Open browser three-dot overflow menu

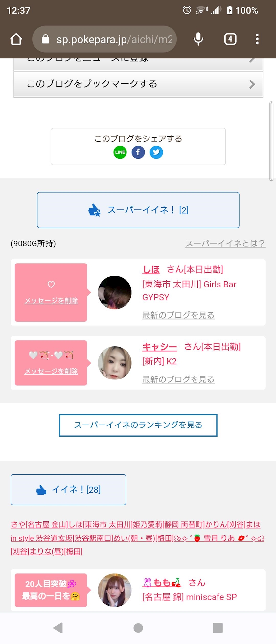[257, 39]
